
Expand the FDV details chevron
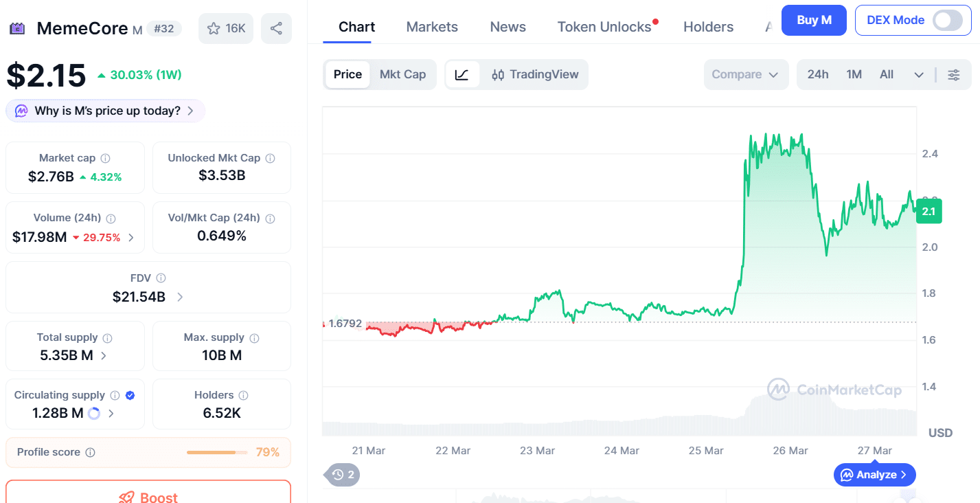click(180, 297)
